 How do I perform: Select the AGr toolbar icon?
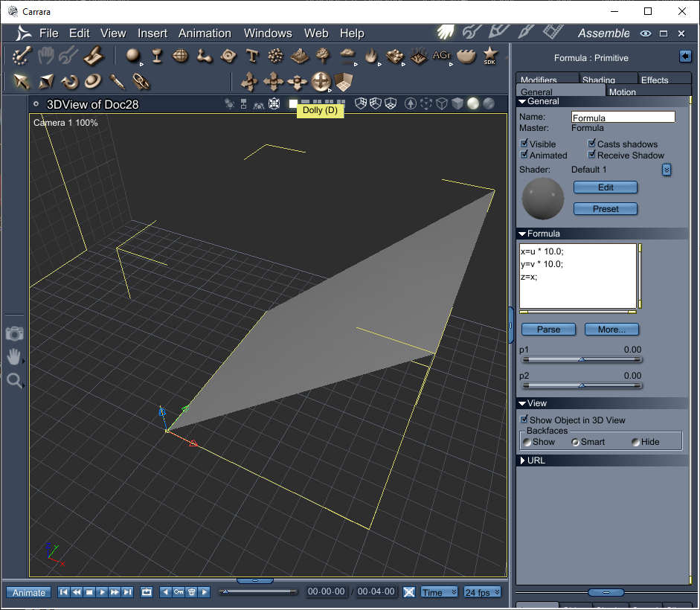(x=442, y=55)
